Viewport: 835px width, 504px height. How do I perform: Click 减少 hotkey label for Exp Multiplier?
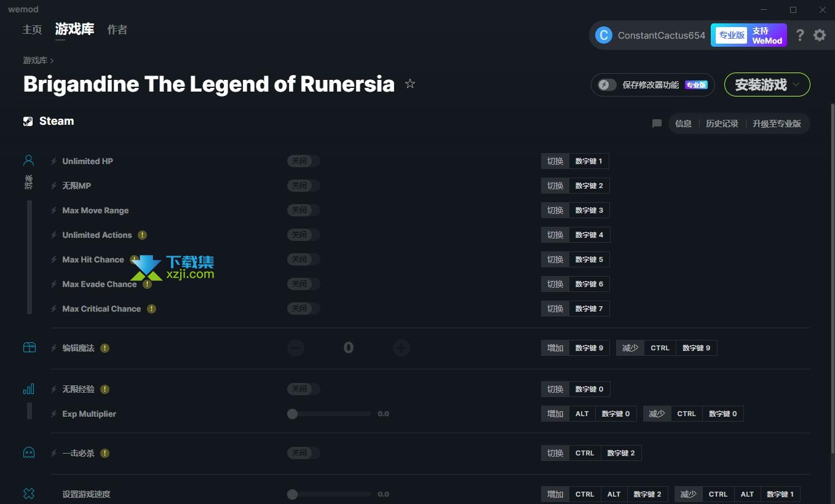(x=657, y=414)
